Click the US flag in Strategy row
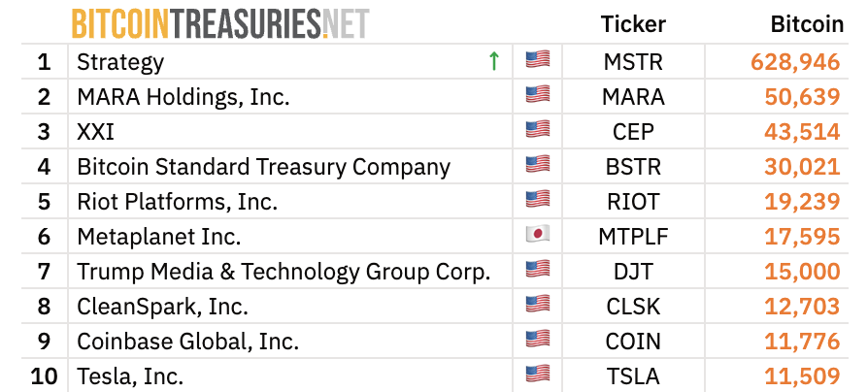868x392 pixels. coord(537,61)
